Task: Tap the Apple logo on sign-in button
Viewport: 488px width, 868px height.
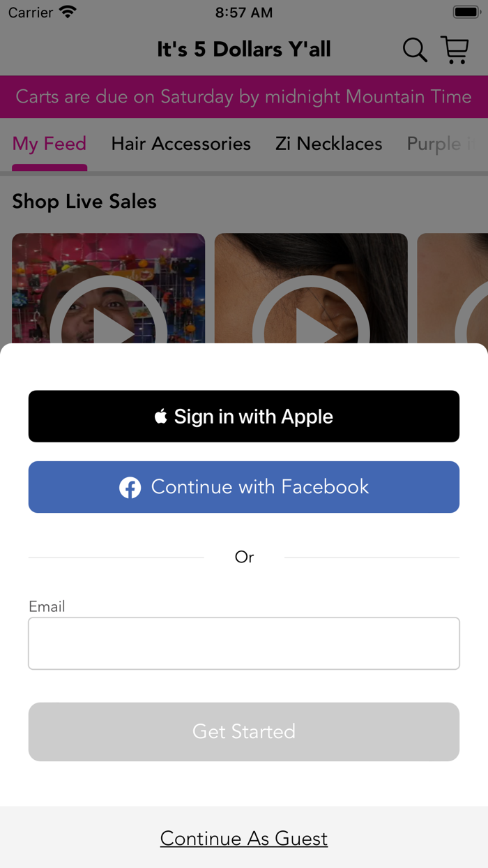Action: [161, 417]
